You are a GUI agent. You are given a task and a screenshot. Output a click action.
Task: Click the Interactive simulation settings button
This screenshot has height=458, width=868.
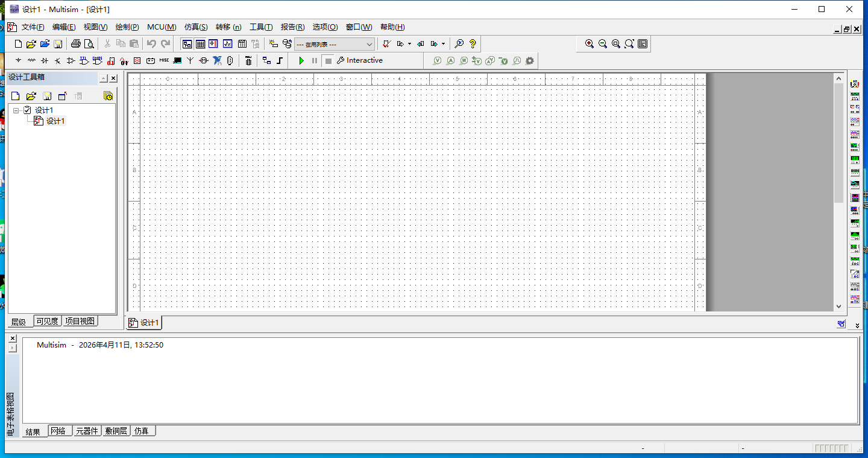[359, 60]
